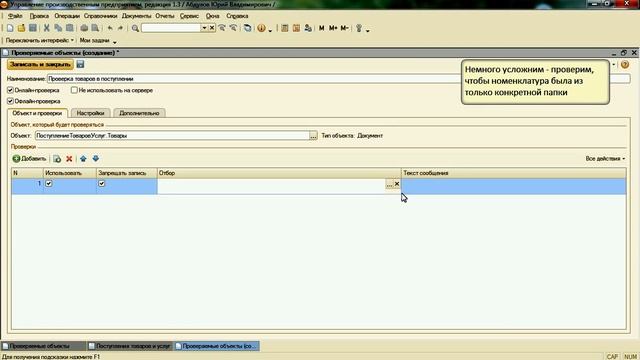The height and width of the screenshot is (360, 640).
Task: Click the Find next icon
Action: [222, 28]
